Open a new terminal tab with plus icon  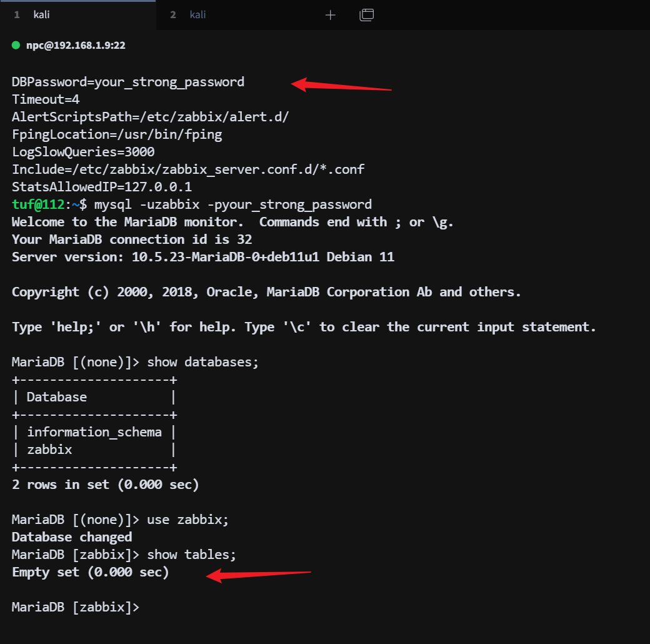(x=331, y=15)
